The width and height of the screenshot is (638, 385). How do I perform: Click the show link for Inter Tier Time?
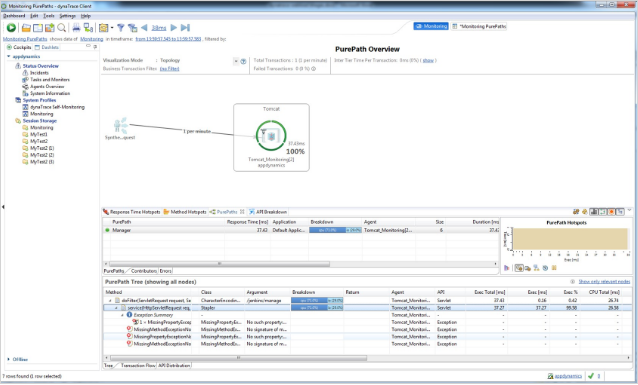click(x=428, y=61)
